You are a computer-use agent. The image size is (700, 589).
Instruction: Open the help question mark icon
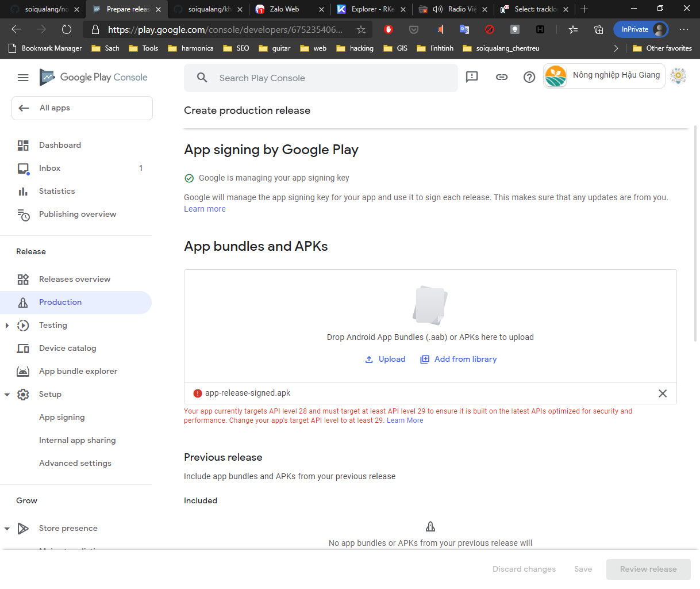(529, 77)
